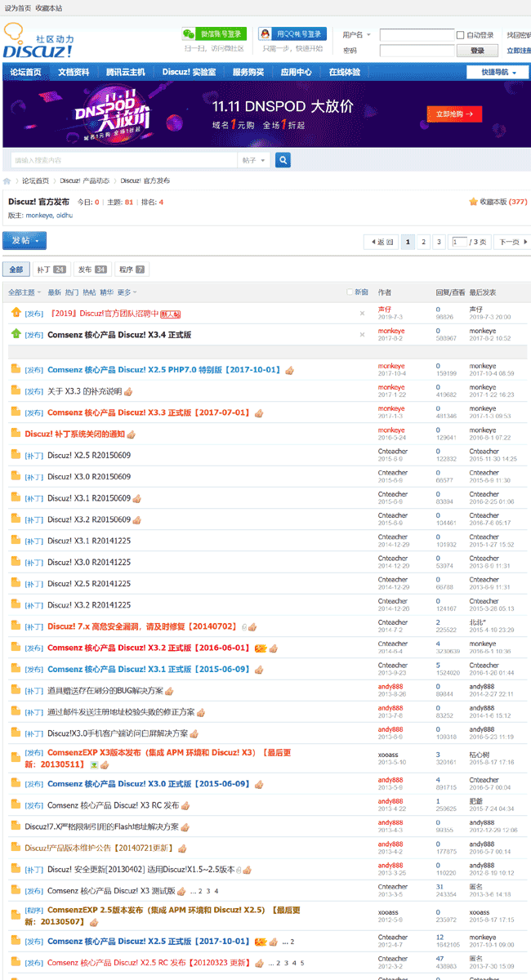Click the folder icon for 关于 X3.3 的补充说明

point(16,390)
